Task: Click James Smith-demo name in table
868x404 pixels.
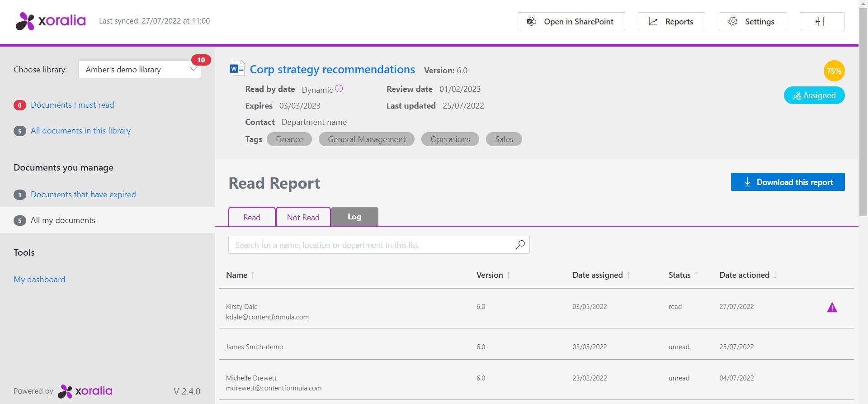Action: coord(255,347)
